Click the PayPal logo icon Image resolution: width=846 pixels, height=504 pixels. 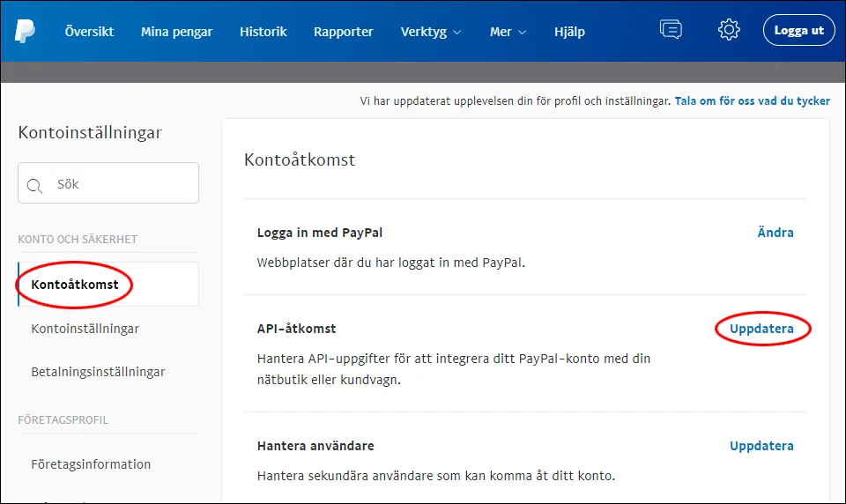(x=25, y=31)
